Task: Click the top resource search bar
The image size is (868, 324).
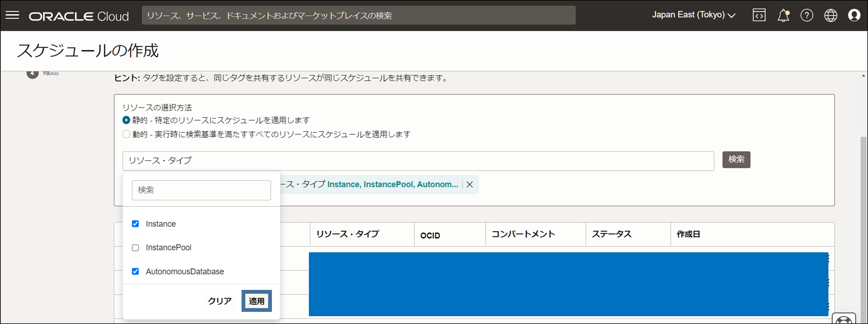Action: coord(358,15)
